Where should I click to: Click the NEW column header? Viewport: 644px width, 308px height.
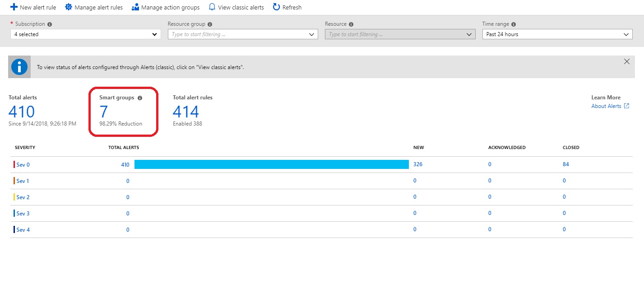click(x=419, y=148)
